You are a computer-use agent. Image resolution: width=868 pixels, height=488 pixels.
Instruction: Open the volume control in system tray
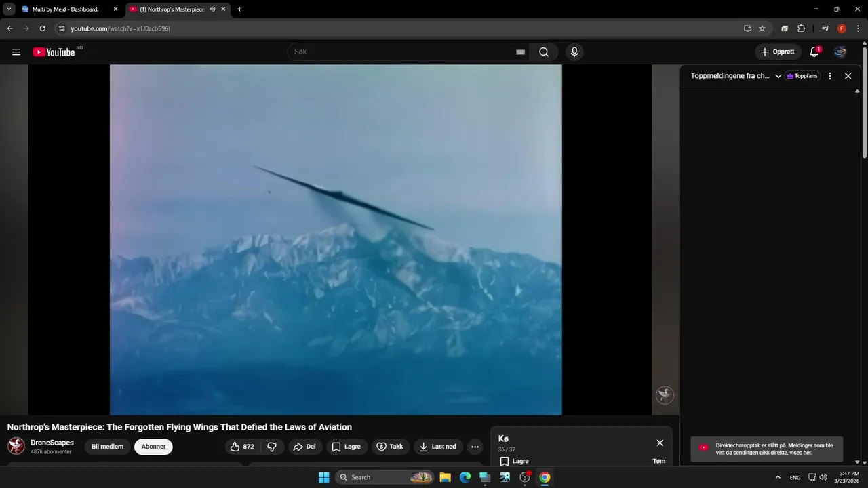point(823,477)
